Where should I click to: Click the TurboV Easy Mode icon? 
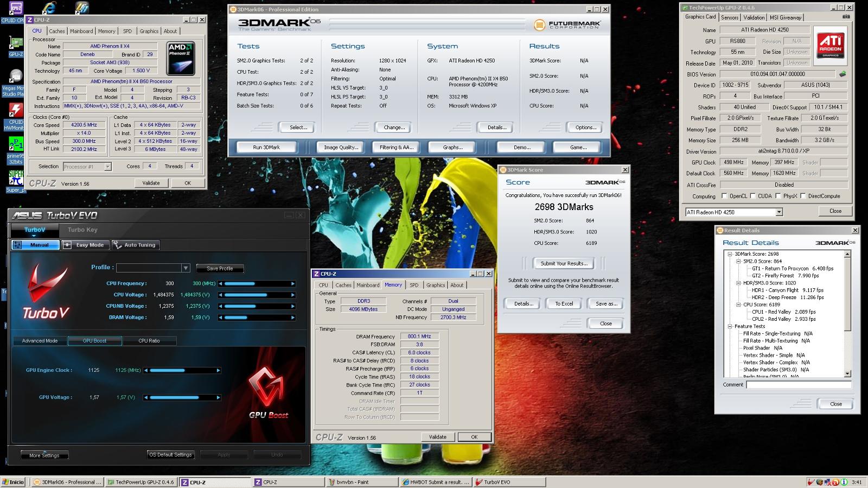(67, 245)
